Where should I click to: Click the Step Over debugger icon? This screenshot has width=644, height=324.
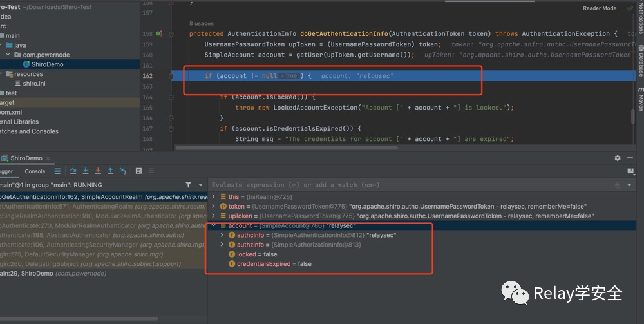(x=73, y=171)
